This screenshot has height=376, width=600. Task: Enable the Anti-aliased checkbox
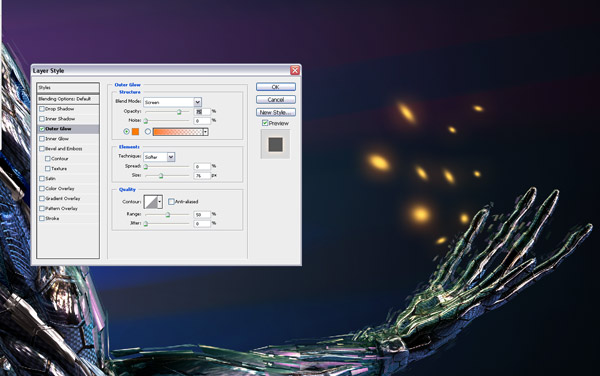pyautogui.click(x=171, y=202)
